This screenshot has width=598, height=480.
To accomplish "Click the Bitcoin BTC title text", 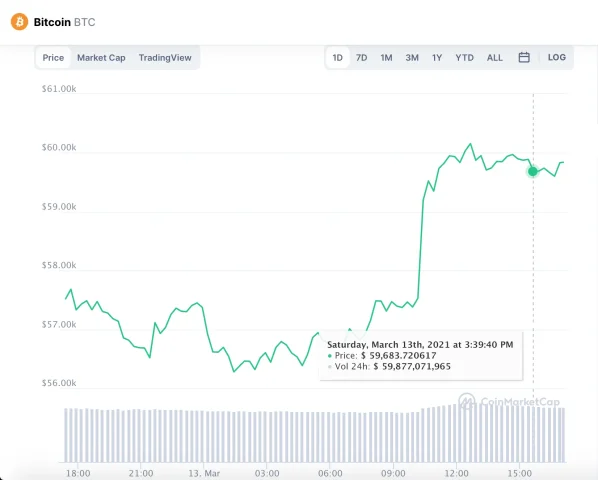I will click(x=64, y=22).
